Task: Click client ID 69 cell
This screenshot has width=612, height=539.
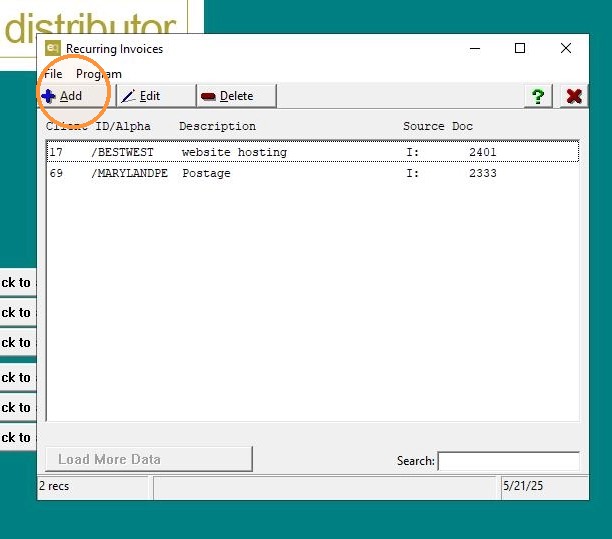Action: click(56, 173)
